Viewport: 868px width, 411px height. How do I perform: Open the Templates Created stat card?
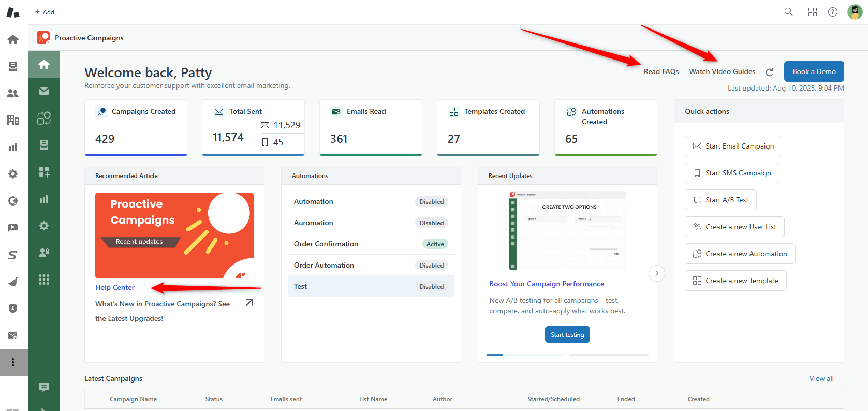[488, 128]
